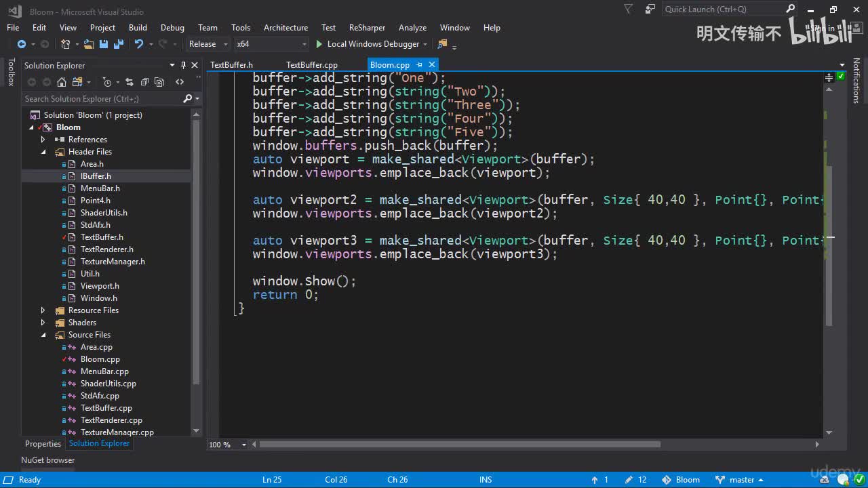The height and width of the screenshot is (488, 868).
Task: Click the Home icon in Solution Explorer
Action: click(x=62, y=82)
